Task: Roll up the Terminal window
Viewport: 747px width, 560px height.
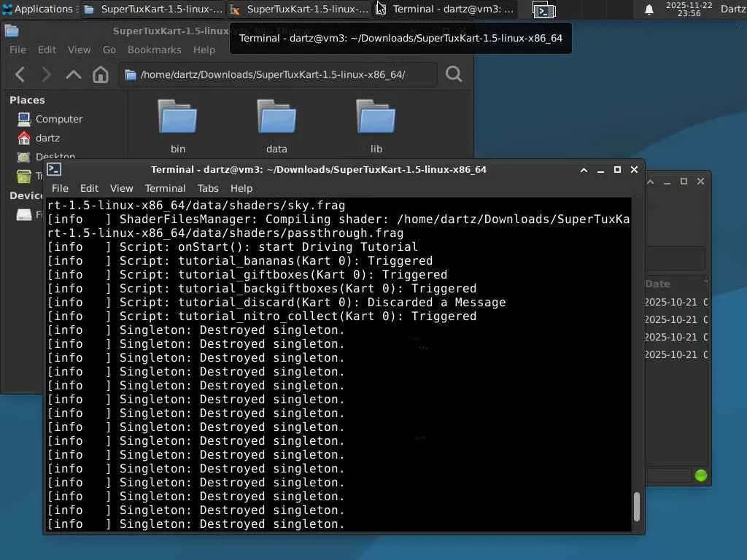Action: click(584, 170)
